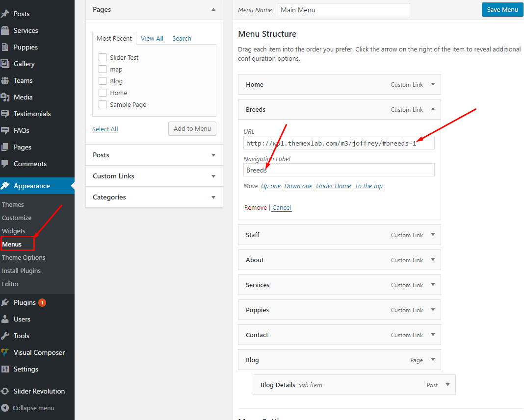The height and width of the screenshot is (420, 524).
Task: Click the Visual Composer icon
Action: coord(5,353)
